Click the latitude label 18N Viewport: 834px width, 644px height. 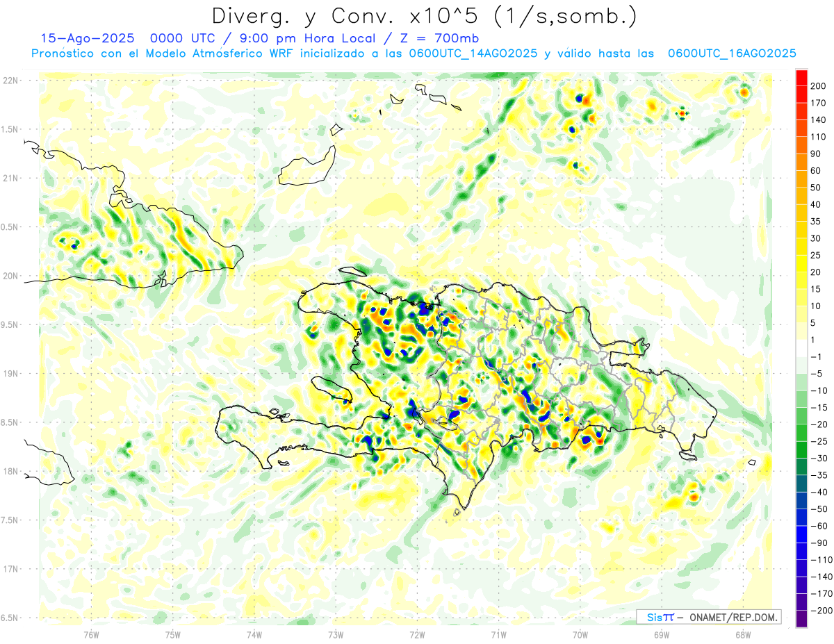tap(10, 471)
